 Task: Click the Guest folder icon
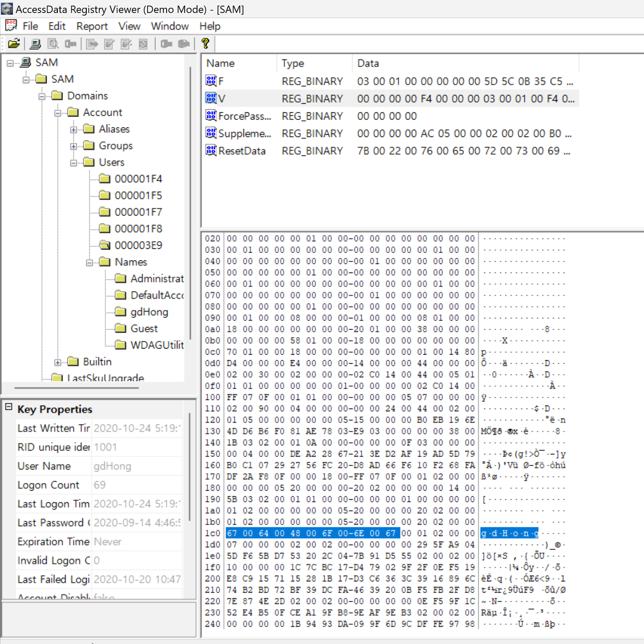pyautogui.click(x=121, y=328)
